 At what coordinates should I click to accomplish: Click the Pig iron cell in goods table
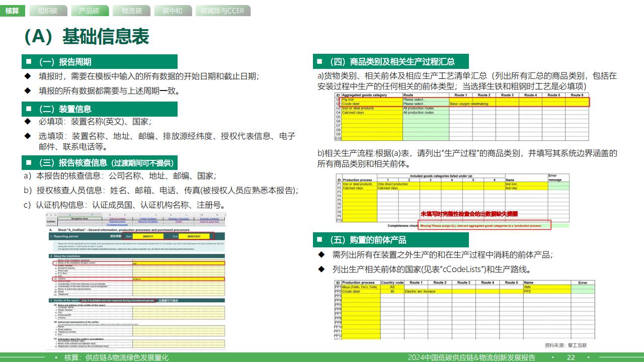tap(372, 100)
